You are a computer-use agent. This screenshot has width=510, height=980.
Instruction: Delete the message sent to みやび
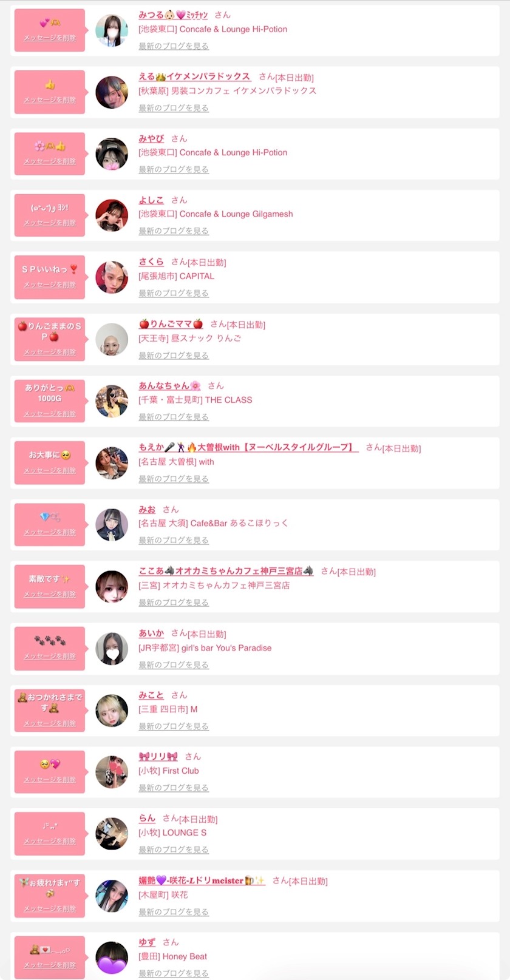[x=50, y=161]
